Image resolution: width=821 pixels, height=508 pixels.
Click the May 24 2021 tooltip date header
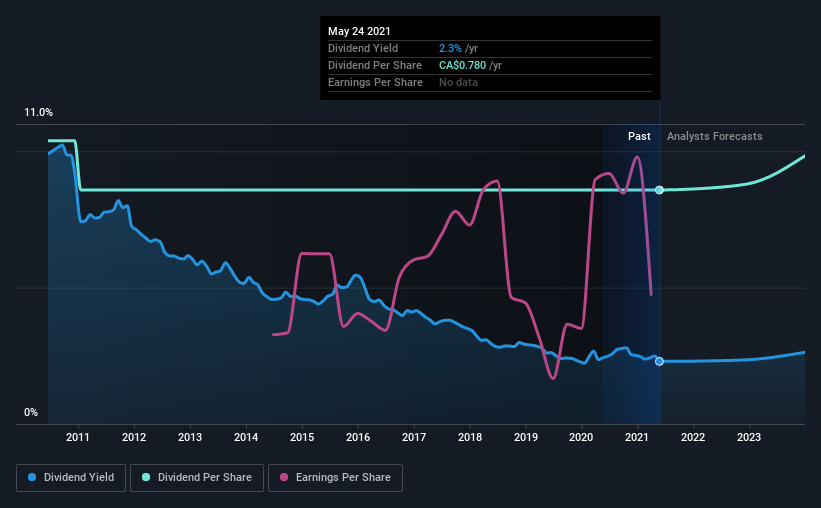click(x=359, y=31)
